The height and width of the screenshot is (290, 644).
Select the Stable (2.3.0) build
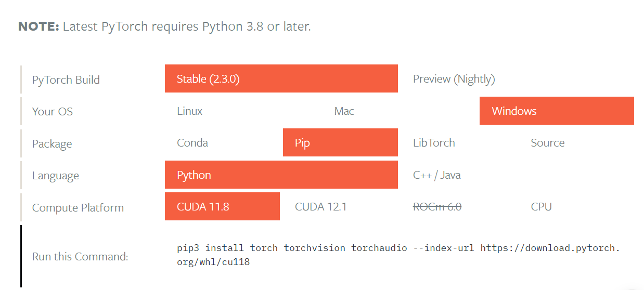[x=281, y=78]
